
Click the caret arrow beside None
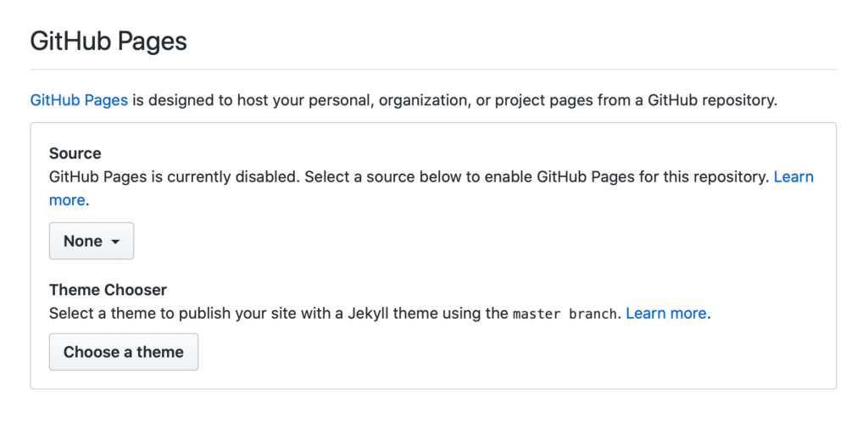click(115, 242)
